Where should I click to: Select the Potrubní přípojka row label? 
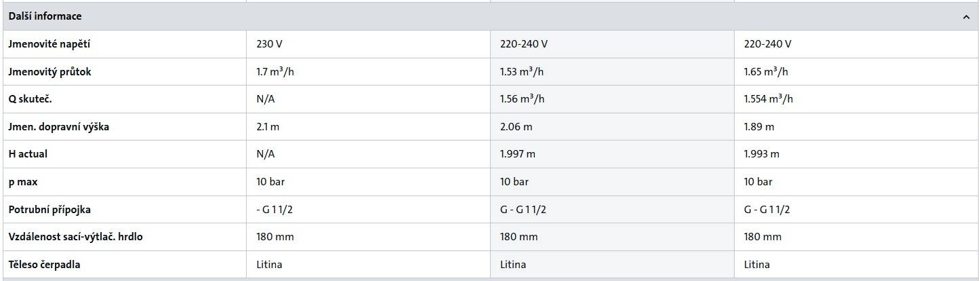[x=49, y=210]
